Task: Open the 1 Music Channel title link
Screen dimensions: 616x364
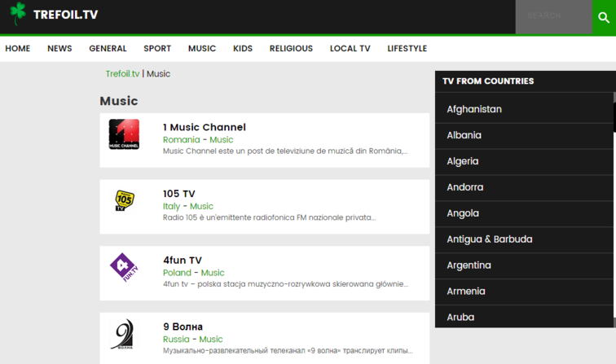Action: (204, 127)
